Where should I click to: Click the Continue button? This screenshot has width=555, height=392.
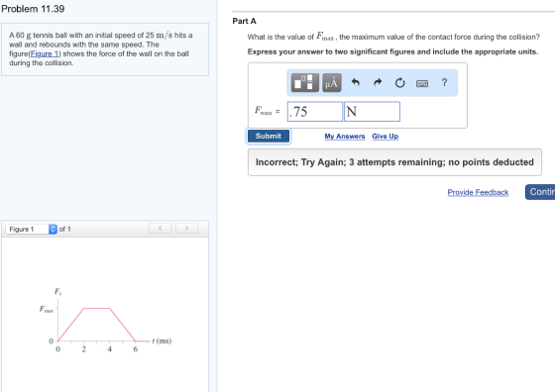540,192
